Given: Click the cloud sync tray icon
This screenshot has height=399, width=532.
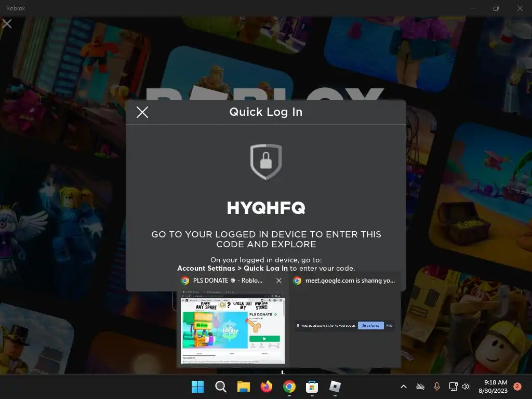Looking at the screenshot, I should pos(420,387).
